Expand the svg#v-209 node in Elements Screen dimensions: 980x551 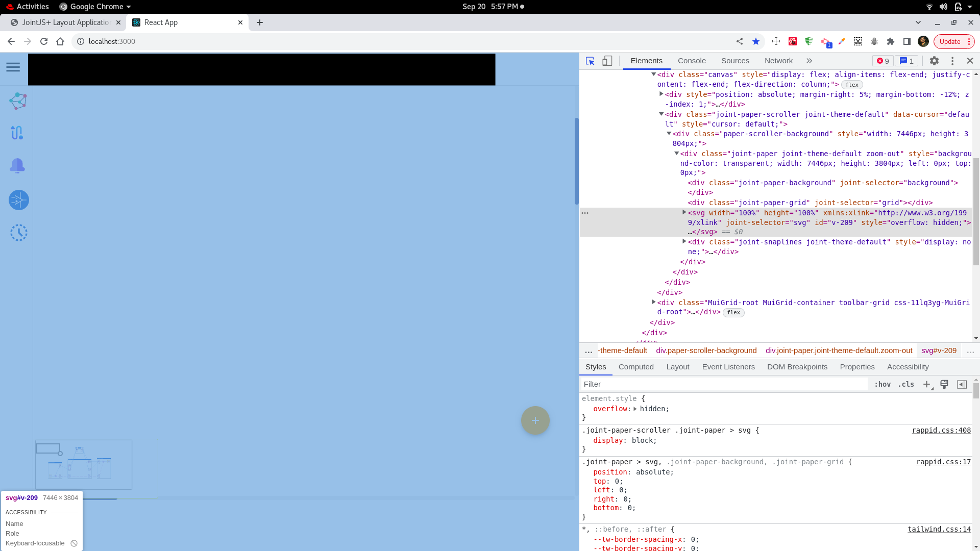(684, 212)
